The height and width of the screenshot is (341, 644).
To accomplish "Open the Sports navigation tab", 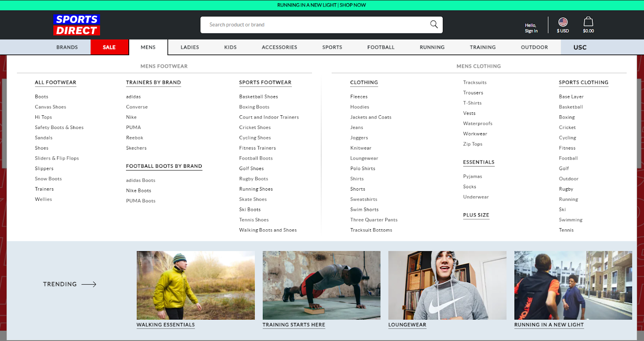I will pyautogui.click(x=332, y=47).
